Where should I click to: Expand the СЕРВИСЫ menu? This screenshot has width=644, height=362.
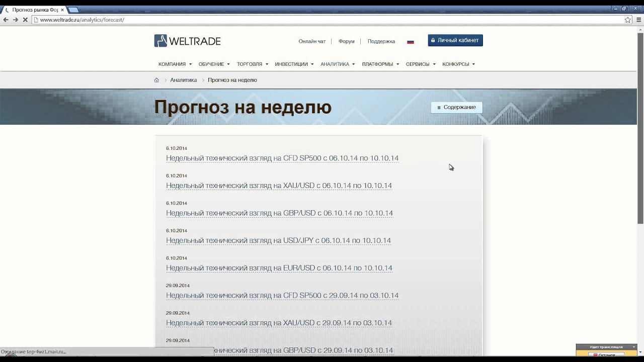[x=421, y=64]
